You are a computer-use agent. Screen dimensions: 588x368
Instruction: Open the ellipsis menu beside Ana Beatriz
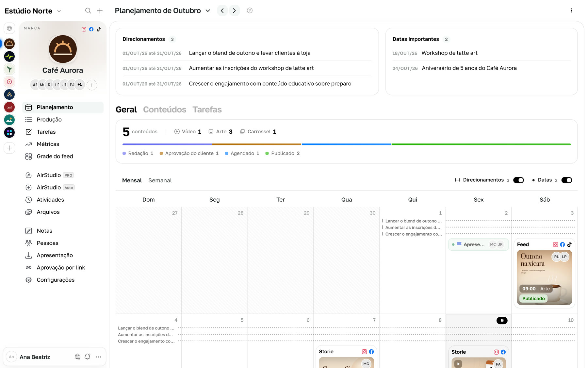[x=98, y=357]
